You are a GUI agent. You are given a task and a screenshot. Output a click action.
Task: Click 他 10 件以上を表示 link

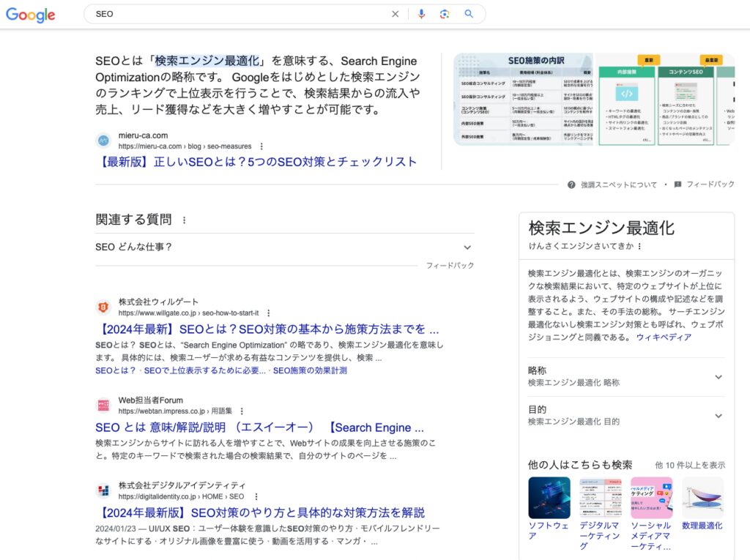(690, 466)
